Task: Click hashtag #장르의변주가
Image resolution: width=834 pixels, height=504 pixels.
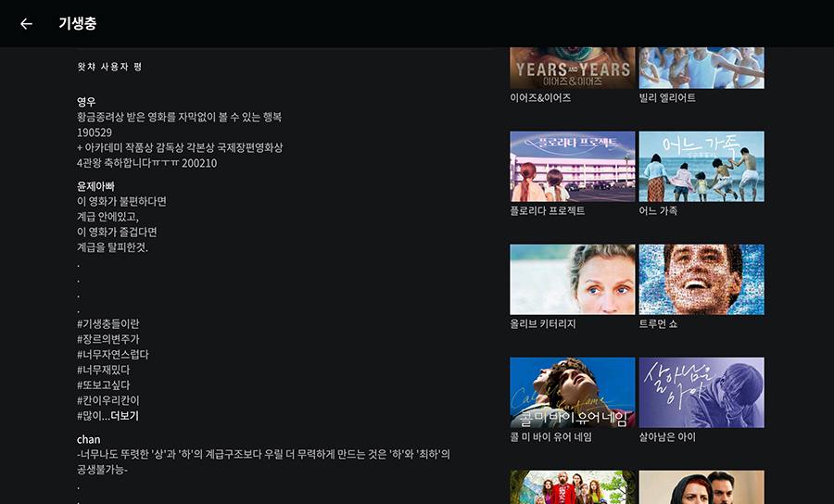Action: point(108,339)
